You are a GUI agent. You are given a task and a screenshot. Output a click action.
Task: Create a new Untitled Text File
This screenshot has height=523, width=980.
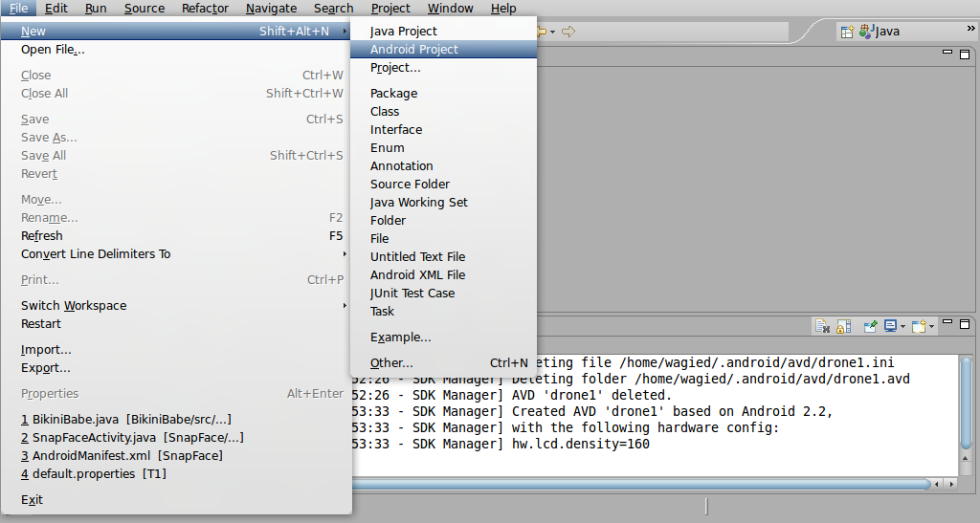pos(444,256)
